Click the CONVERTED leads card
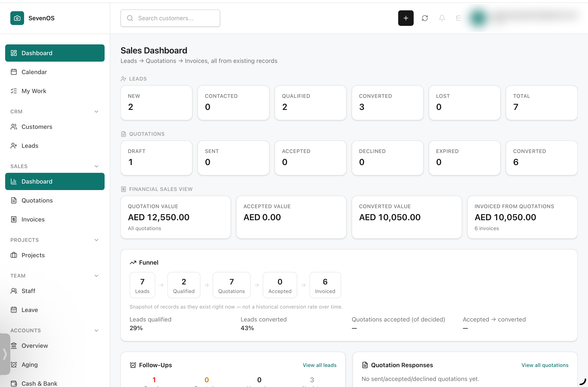This screenshot has width=588, height=387. (387, 103)
